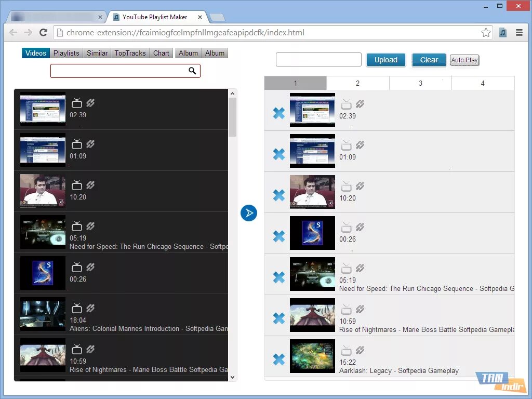Click the Aarklash: Legacy playlist thumbnail
The height and width of the screenshot is (399, 532).
point(312,356)
